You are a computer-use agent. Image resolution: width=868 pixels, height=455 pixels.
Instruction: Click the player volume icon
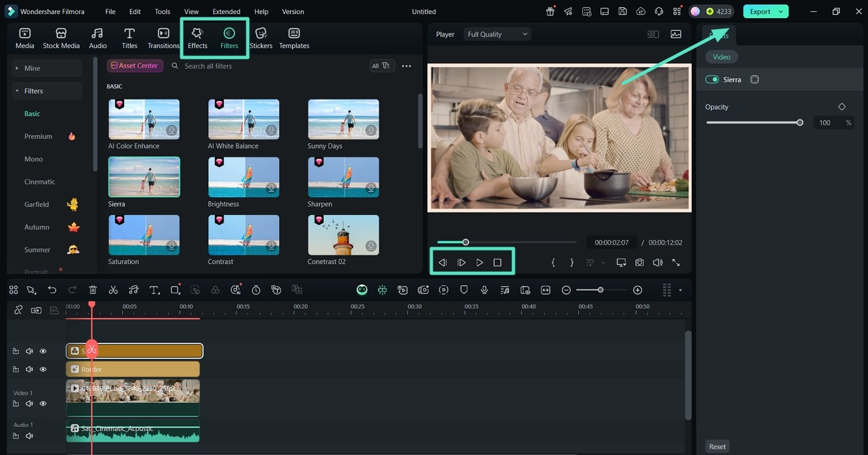pos(658,263)
